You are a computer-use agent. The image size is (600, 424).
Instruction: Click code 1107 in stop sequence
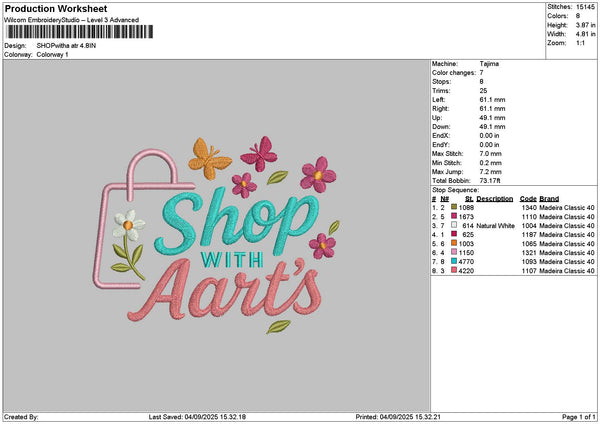click(529, 271)
